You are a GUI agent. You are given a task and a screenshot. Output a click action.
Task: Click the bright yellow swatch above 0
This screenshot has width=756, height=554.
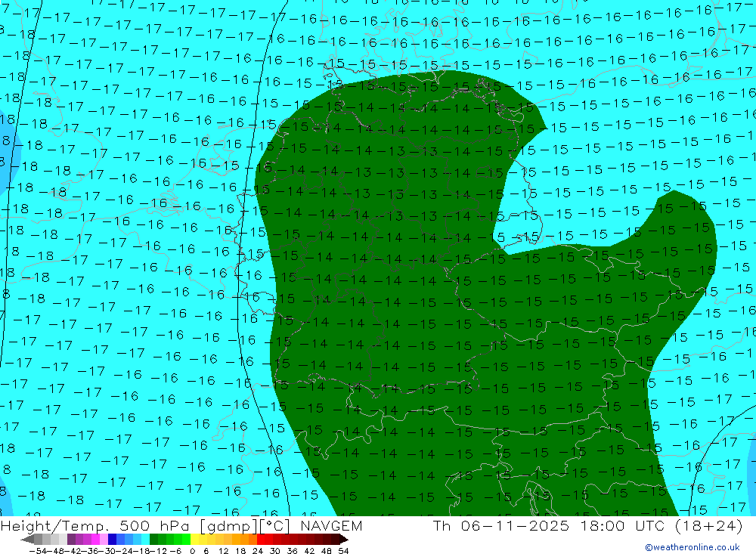(194, 539)
